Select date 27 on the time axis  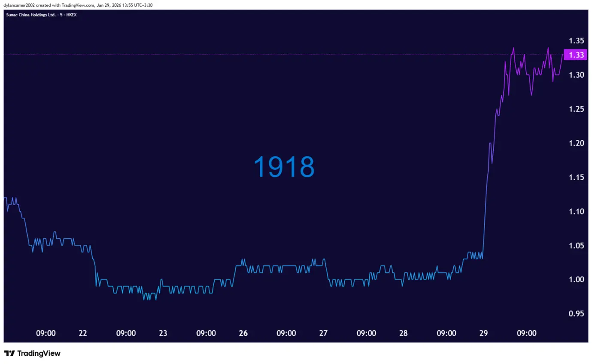[323, 333]
